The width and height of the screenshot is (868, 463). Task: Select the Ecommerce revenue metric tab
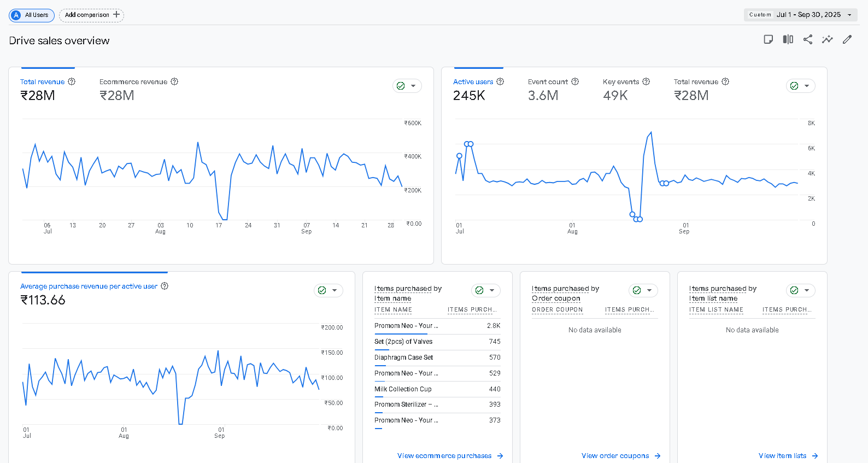click(x=139, y=89)
